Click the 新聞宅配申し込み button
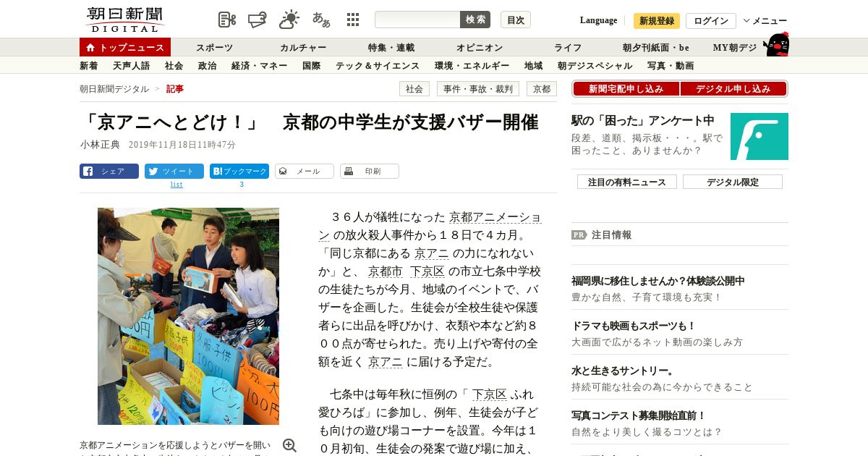Screen dimensions: 868x456 click(x=626, y=89)
